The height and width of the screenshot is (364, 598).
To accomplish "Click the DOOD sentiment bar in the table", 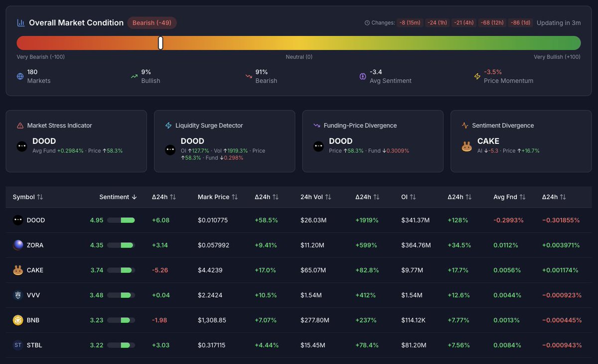I will click(121, 220).
